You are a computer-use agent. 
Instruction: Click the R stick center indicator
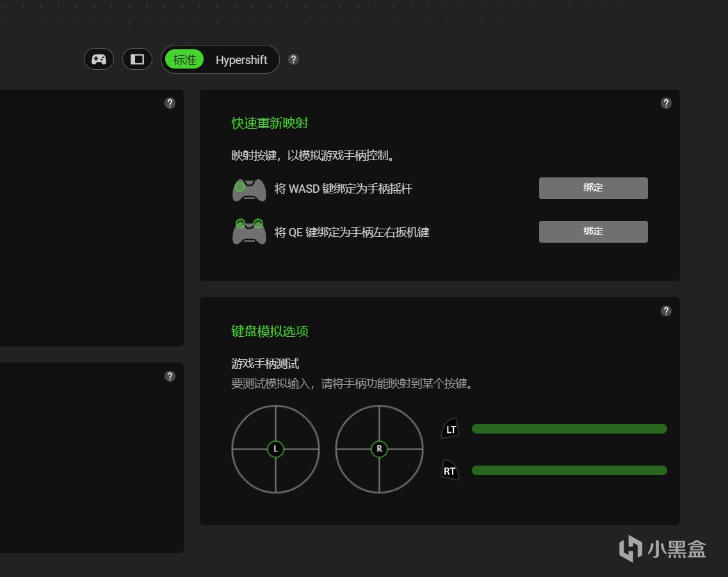click(x=379, y=449)
